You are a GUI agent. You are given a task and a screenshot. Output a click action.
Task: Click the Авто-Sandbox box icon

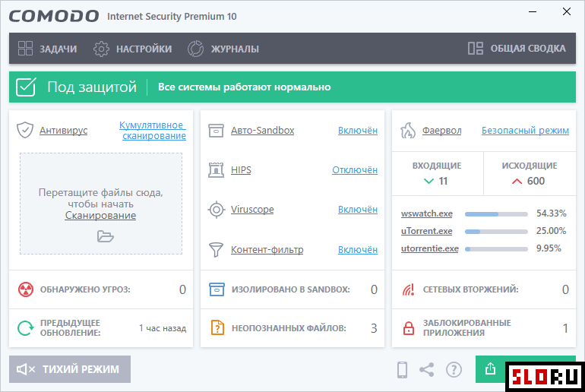point(216,130)
